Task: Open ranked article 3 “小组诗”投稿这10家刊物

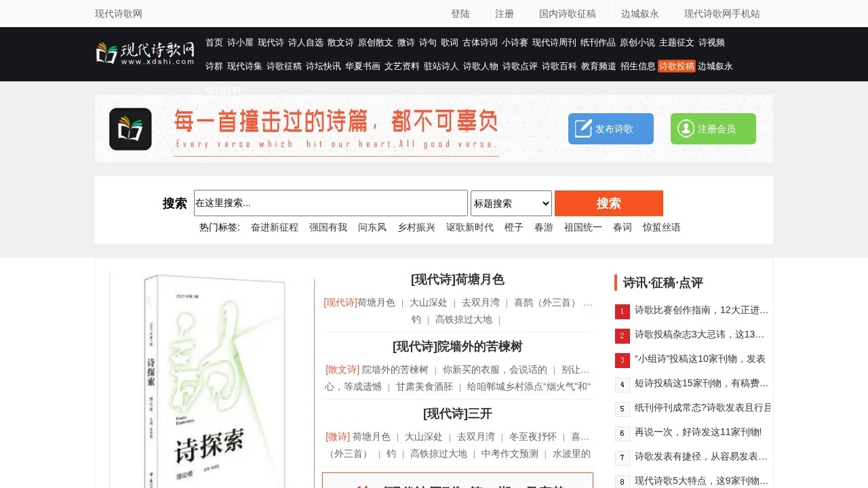Action: pyautogui.click(x=700, y=359)
